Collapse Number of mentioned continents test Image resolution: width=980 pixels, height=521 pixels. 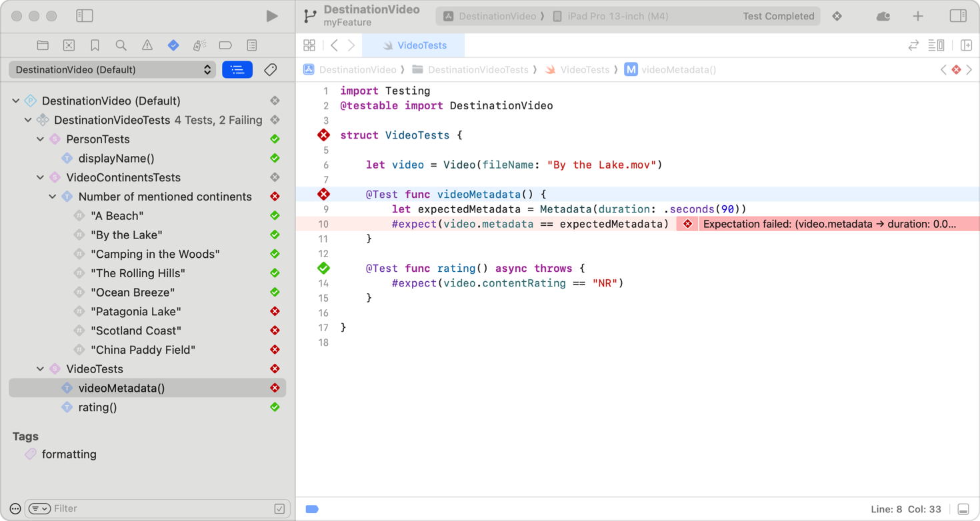coord(53,197)
